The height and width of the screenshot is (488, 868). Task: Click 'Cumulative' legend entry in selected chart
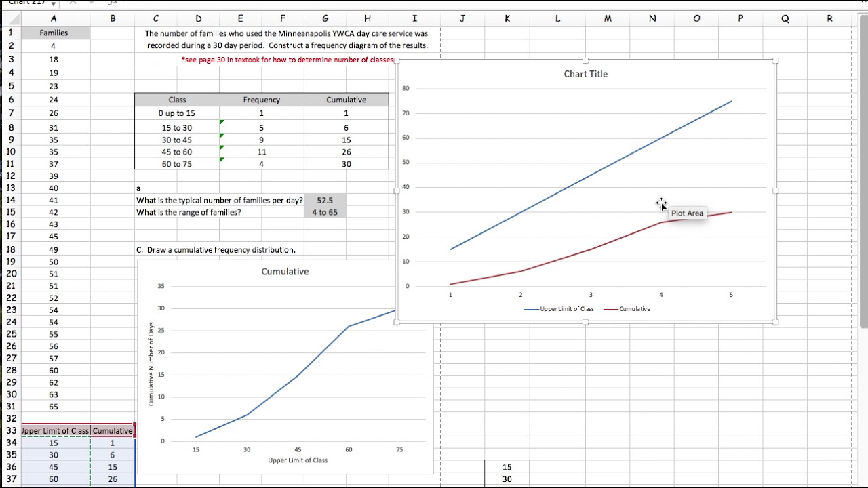tap(627, 309)
